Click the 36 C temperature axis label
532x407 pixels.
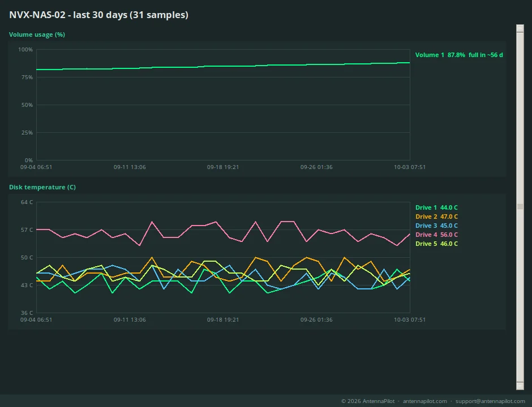pos(27,313)
